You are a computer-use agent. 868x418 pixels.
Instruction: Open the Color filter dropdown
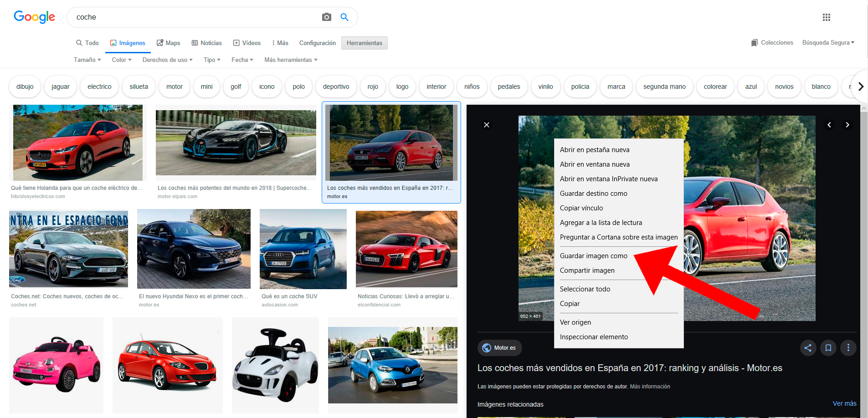tap(121, 60)
